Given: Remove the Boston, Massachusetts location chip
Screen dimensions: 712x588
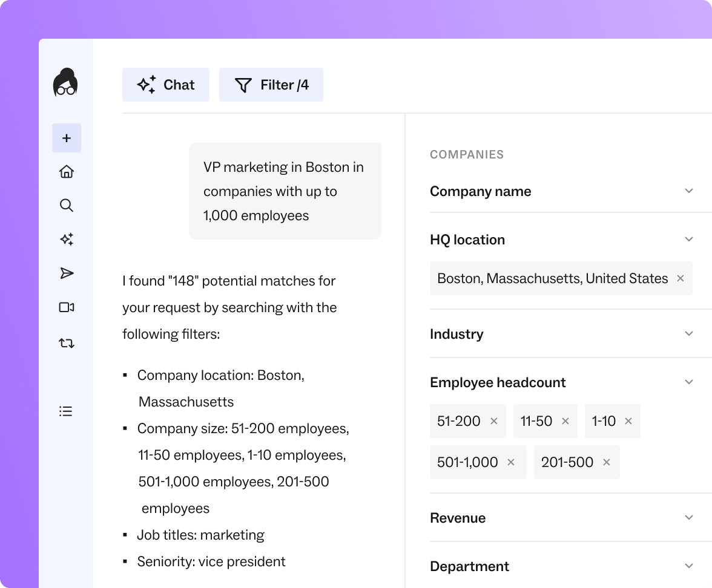Looking at the screenshot, I should [x=681, y=278].
